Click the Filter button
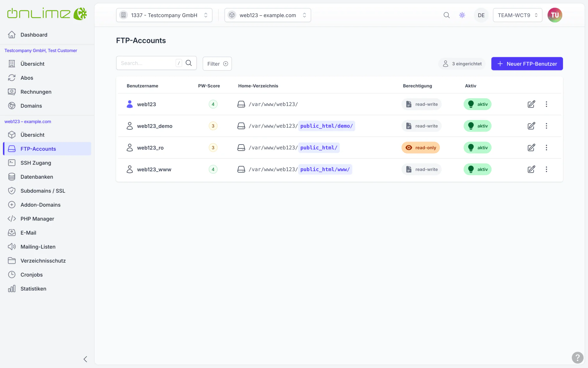The width and height of the screenshot is (588, 368). pos(217,64)
